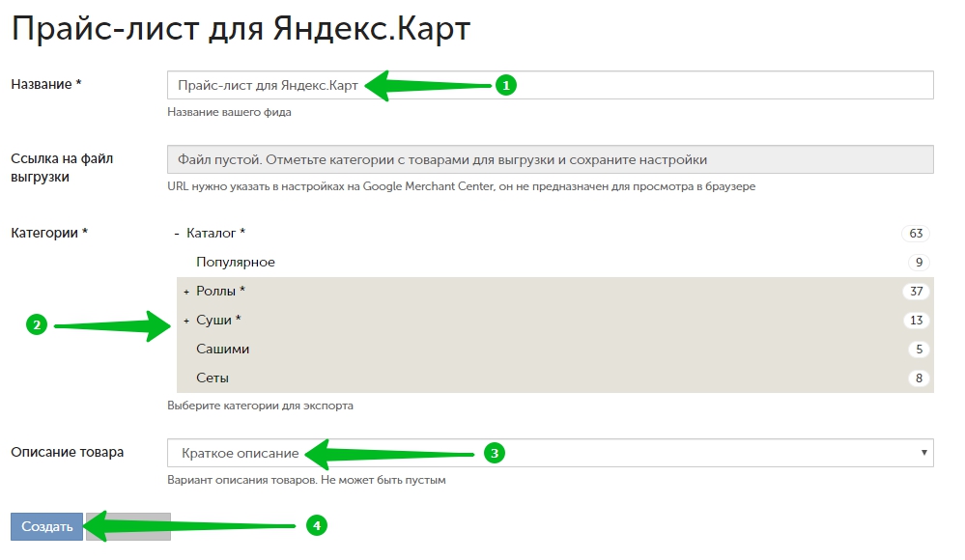The height and width of the screenshot is (560, 965).
Task: Click the green step 3 marker
Action: point(495,452)
